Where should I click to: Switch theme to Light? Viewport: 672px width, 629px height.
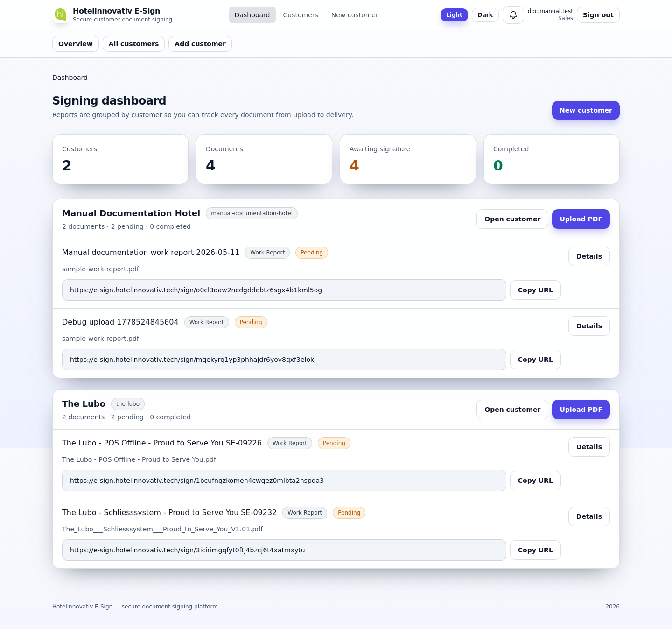tap(454, 15)
